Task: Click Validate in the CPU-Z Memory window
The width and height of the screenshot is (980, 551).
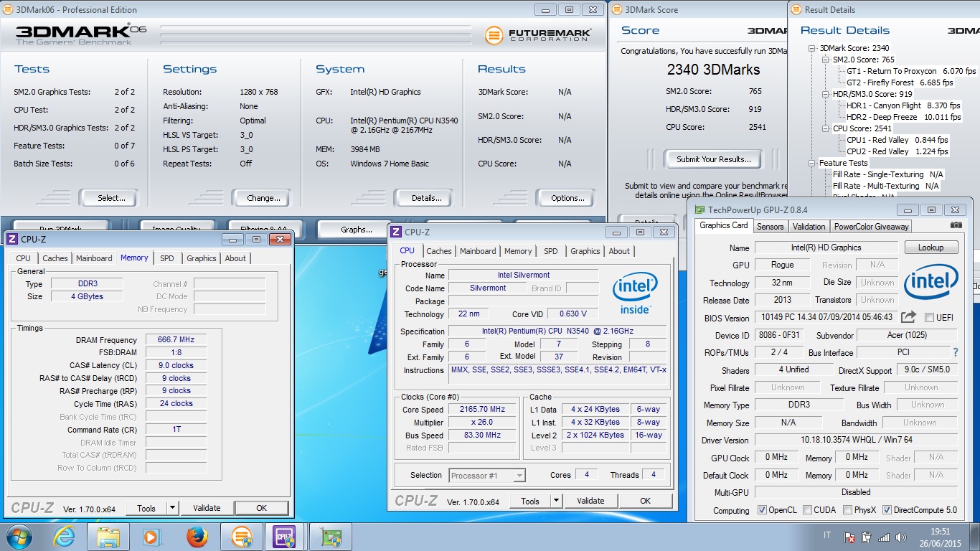Action: [x=207, y=508]
